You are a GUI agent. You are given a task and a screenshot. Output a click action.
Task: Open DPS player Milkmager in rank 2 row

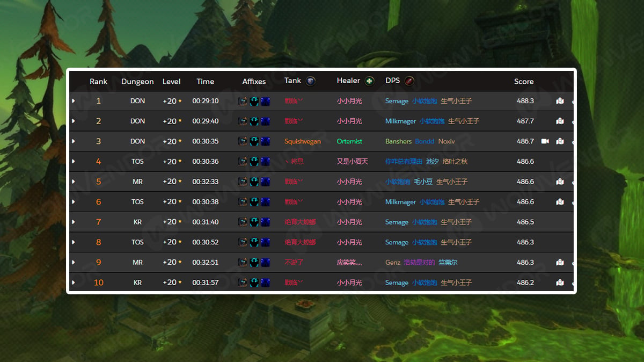coord(400,121)
